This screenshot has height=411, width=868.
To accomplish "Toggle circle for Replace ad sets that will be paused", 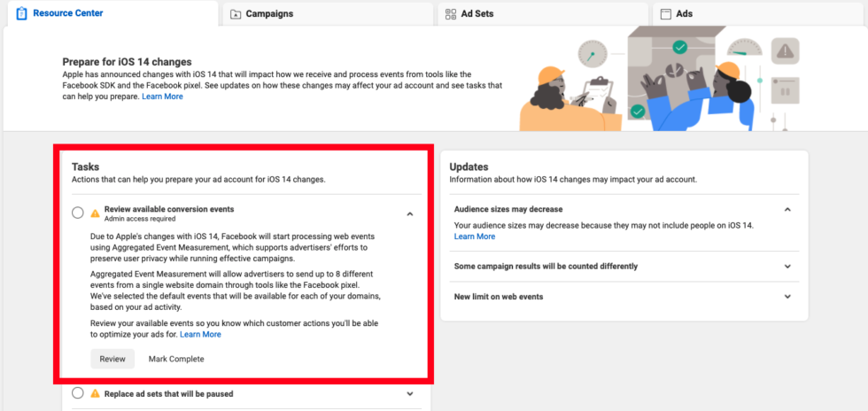I will click(x=78, y=393).
